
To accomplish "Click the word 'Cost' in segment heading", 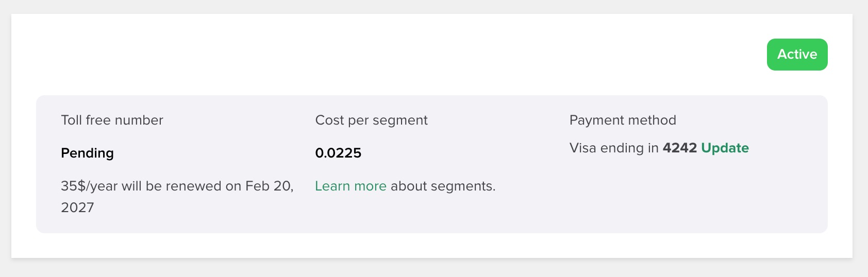I will [329, 120].
